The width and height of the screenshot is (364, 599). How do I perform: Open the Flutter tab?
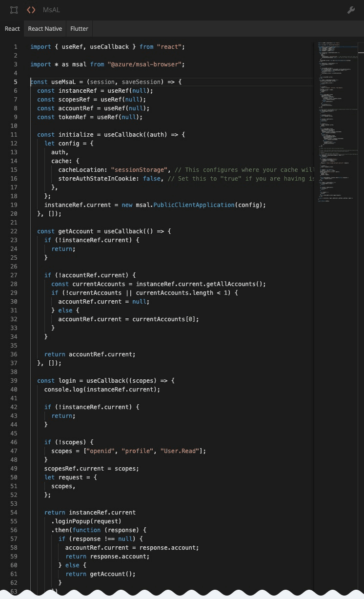[79, 29]
